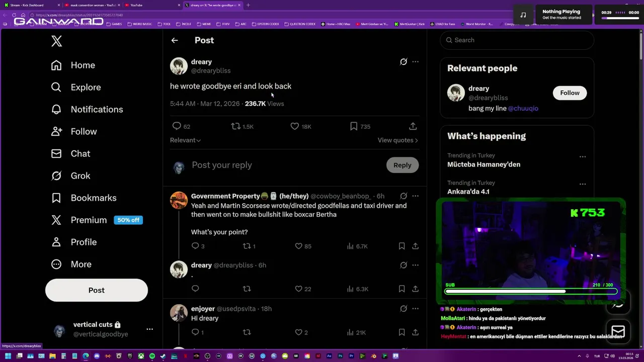The height and width of the screenshot is (362, 644).
Task: Click the playback progress bar in music widget
Action: coord(620,18)
